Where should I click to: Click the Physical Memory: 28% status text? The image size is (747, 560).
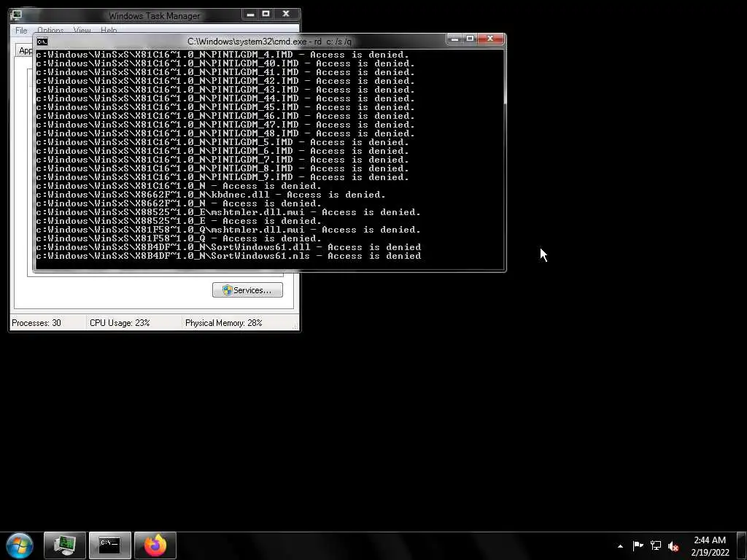(x=223, y=323)
